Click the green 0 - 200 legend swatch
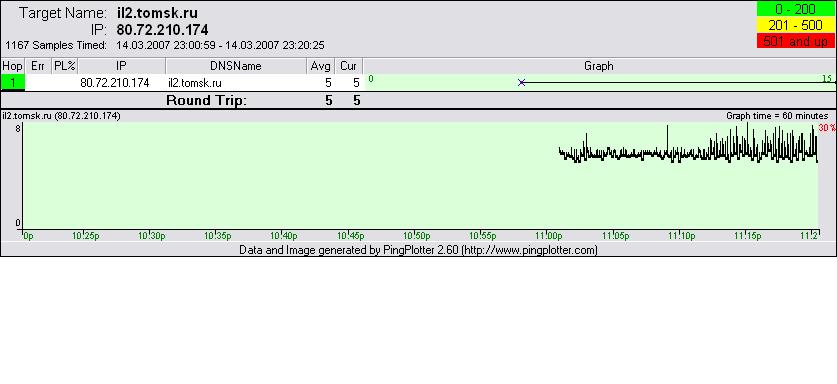 [x=795, y=9]
